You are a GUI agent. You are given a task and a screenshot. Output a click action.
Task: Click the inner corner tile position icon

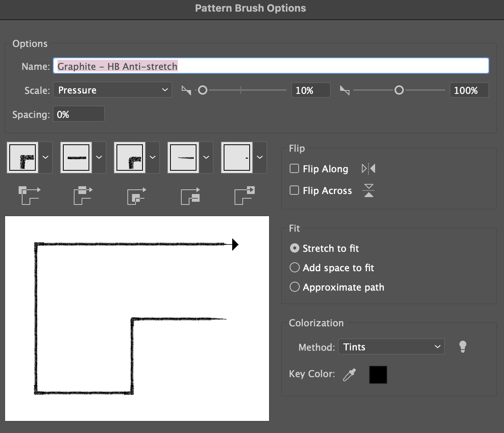point(137,195)
